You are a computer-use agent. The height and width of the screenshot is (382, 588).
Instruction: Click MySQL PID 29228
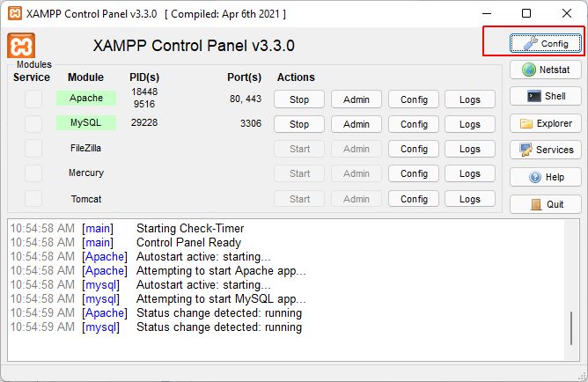(x=144, y=122)
